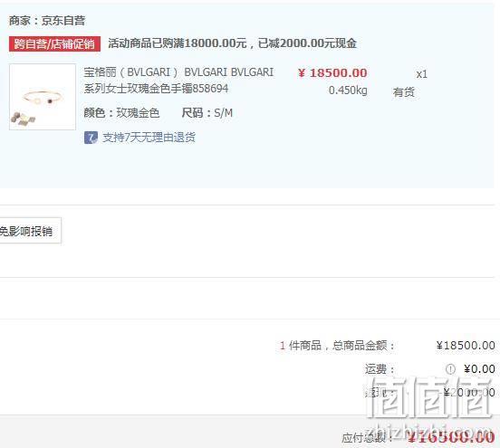
Task: Click the 有货 stock status text
Action: point(404,92)
